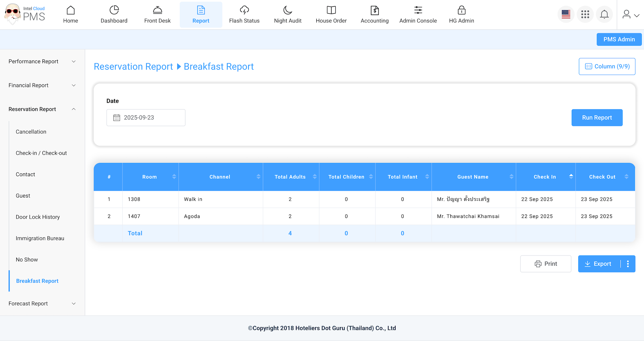Open the Dashboard pie chart icon
The width and height of the screenshot is (644, 341).
coord(114,10)
